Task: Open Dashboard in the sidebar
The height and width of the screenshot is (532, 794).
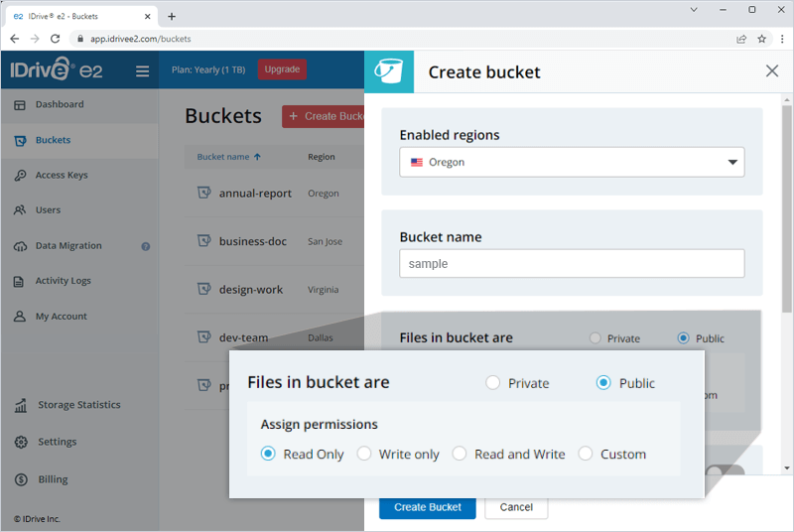Action: tap(60, 104)
